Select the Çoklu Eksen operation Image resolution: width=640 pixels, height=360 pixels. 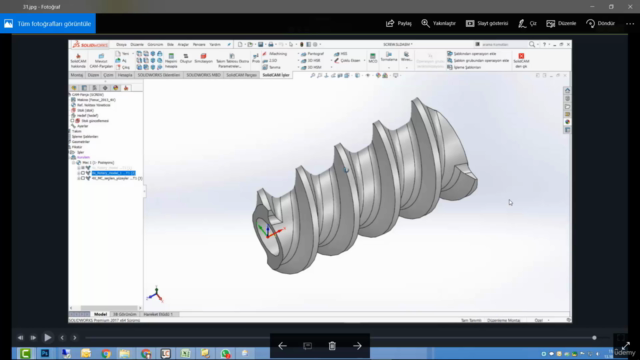point(347,60)
